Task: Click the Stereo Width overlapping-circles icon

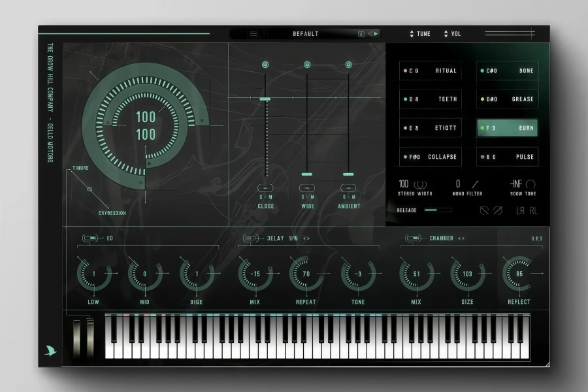Action: [420, 184]
